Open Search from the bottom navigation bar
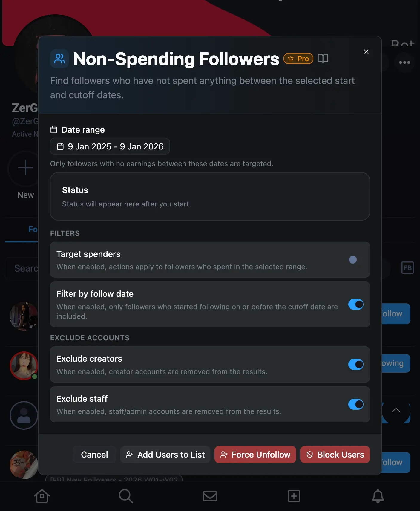Image resolution: width=420 pixels, height=511 pixels. (x=126, y=496)
